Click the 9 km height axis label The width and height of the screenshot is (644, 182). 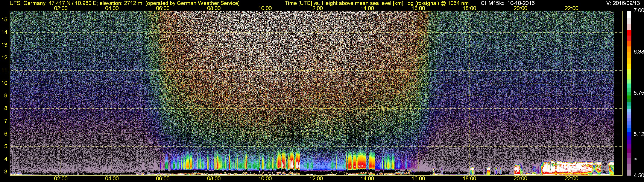coord(6,95)
